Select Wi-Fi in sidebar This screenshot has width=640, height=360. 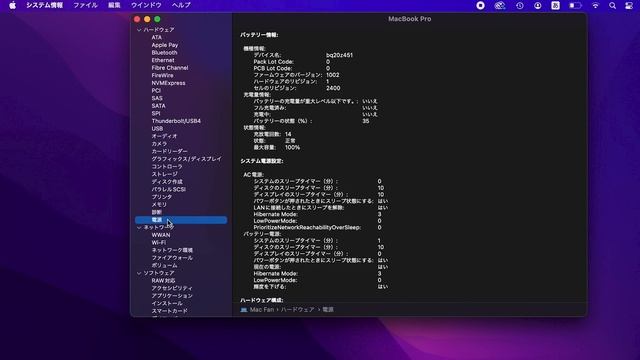pyautogui.click(x=159, y=242)
